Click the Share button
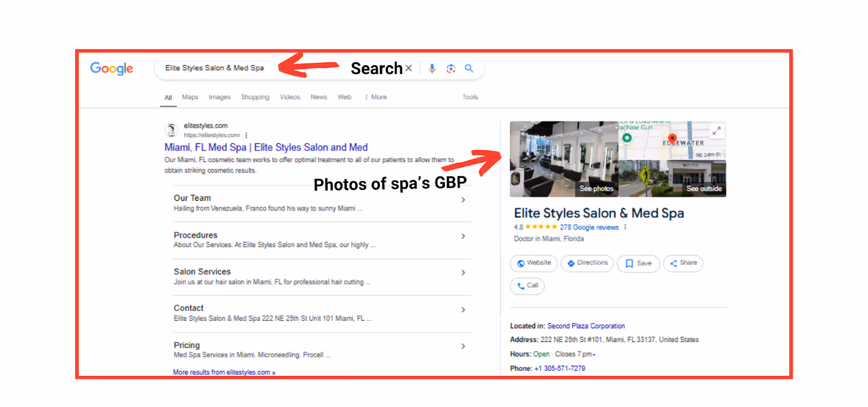The height and width of the screenshot is (407, 868). tap(684, 263)
